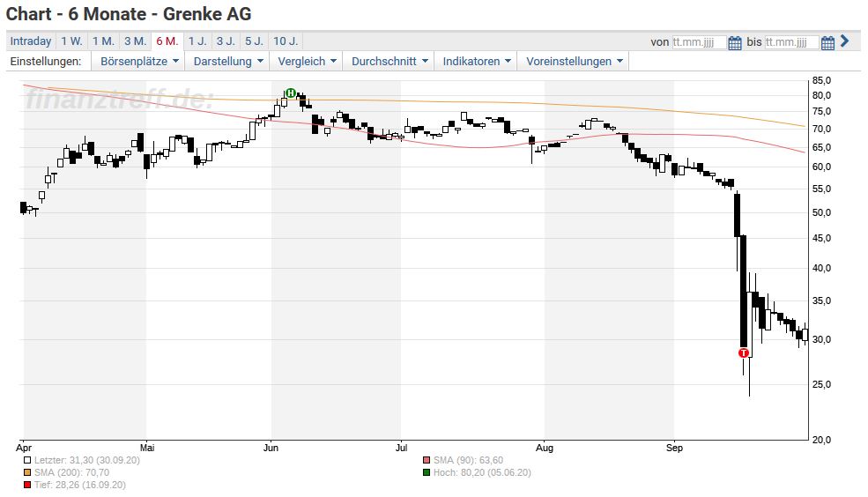Click the red T low marker on chart
Screen dimensions: 868x497
click(744, 353)
